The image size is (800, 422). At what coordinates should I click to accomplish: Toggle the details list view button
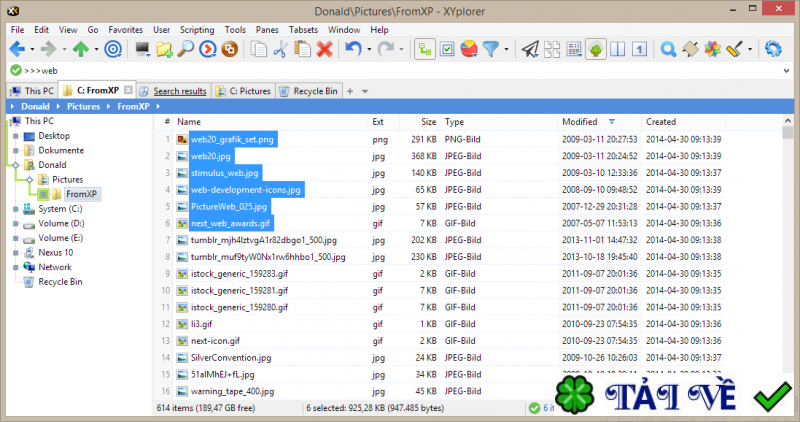[x=574, y=49]
